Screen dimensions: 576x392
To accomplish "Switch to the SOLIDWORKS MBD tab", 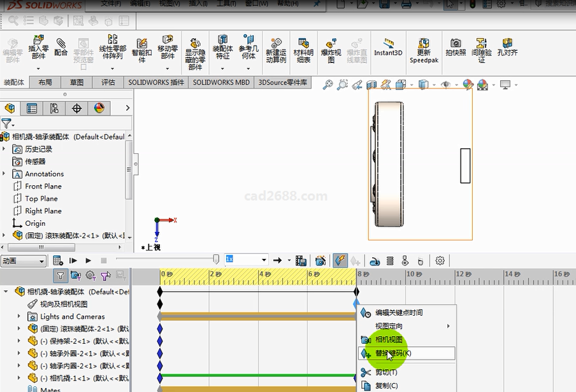I will coord(221,82).
